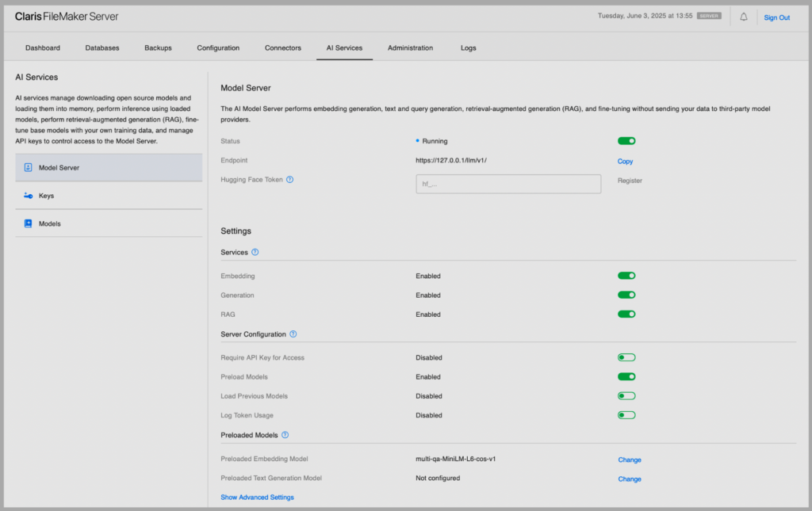
Task: Open the Configuration tab
Action: 218,48
